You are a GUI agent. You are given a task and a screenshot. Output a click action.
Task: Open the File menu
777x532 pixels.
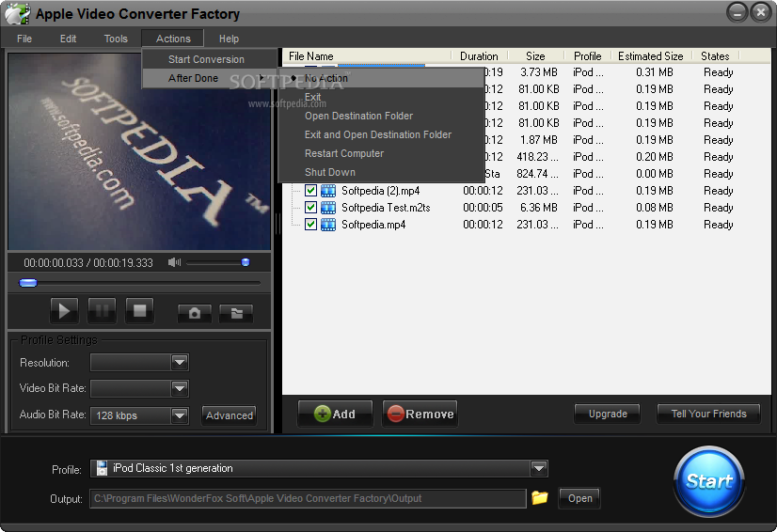click(24, 39)
